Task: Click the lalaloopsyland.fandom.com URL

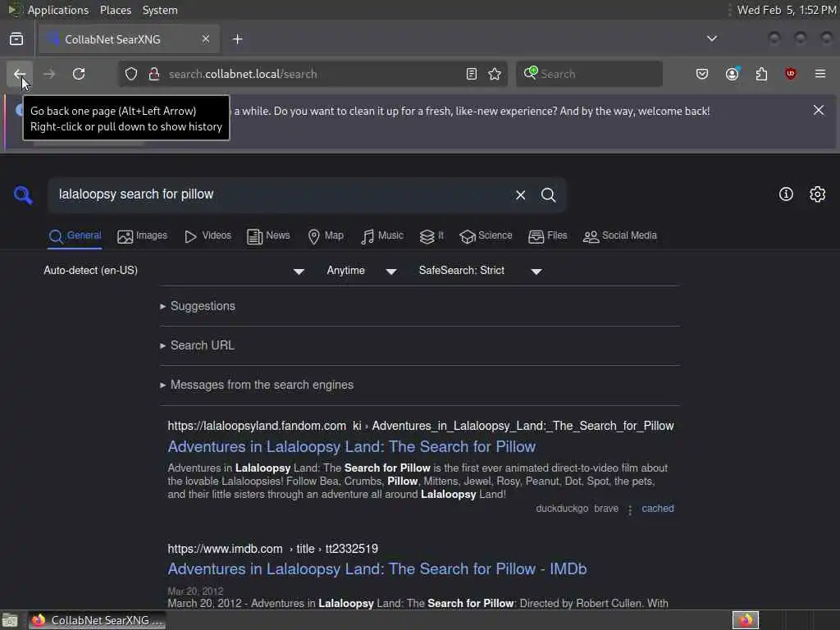Action: pos(421,426)
